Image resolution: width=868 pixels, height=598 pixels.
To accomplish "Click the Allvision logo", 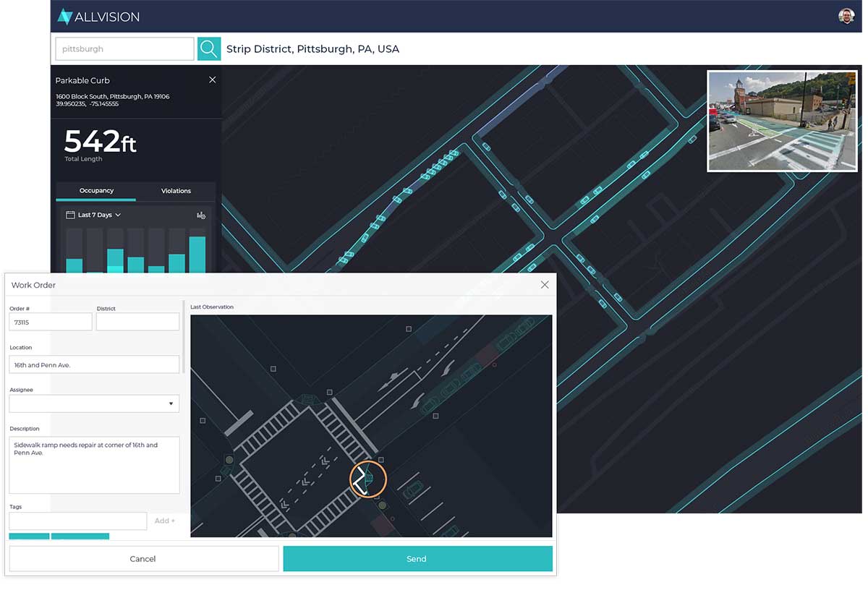I will click(x=98, y=16).
